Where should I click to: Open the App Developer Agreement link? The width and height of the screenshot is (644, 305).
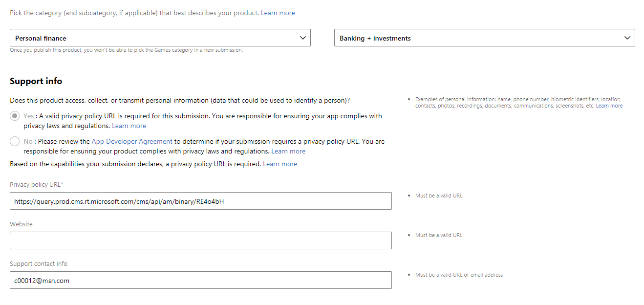tap(132, 142)
